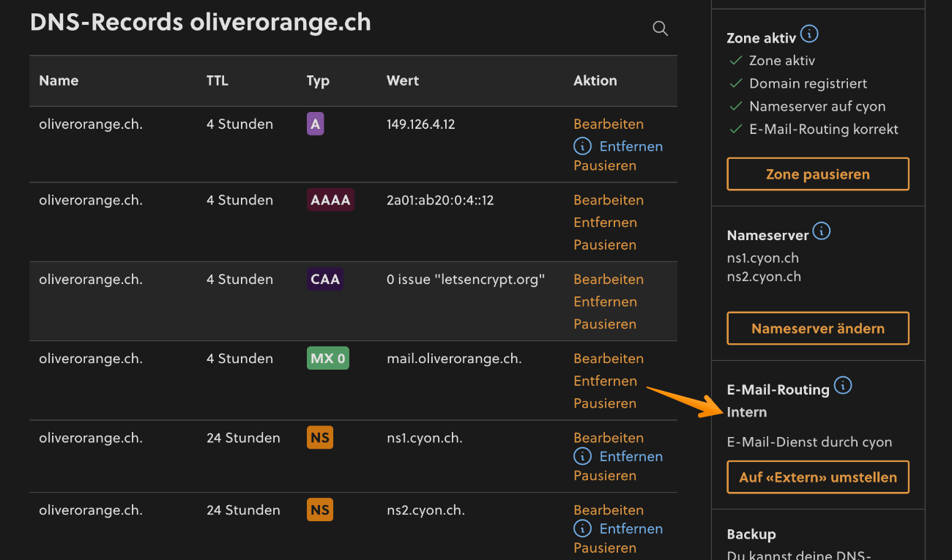Switch routing via Auf «Extern» umstellen
The height and width of the screenshot is (560, 952).
(818, 477)
